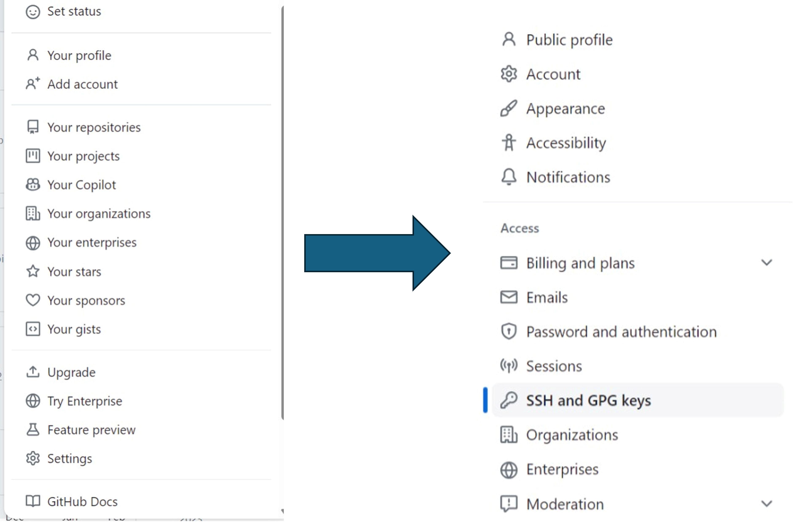
Task: Select Your organizations menu entry
Action: click(99, 214)
